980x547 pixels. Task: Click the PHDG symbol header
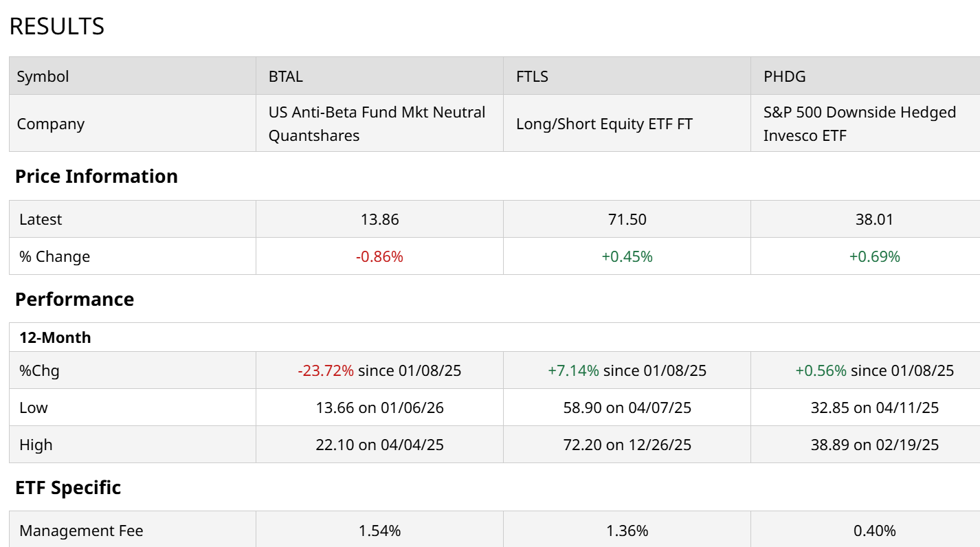(784, 76)
